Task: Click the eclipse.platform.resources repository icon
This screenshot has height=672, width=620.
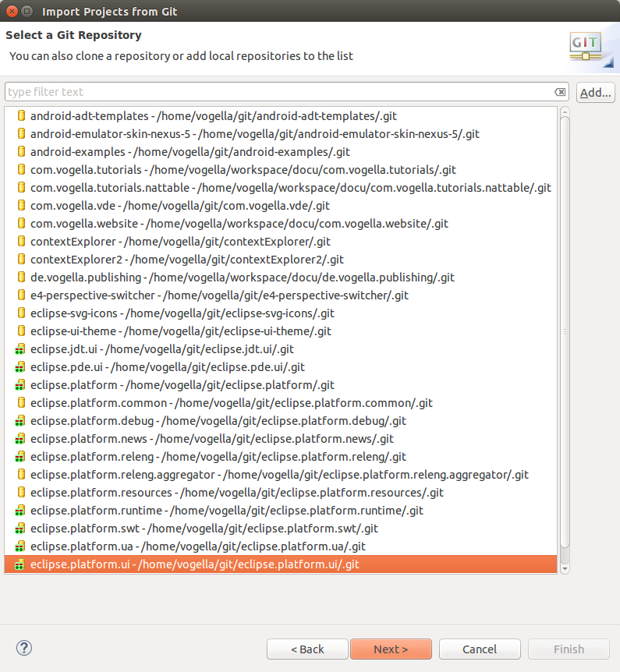Action: click(21, 493)
